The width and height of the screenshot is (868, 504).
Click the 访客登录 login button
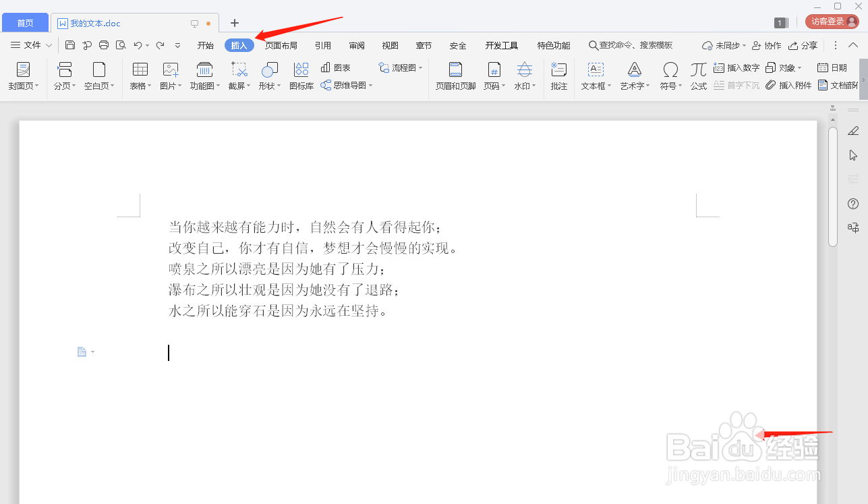[832, 21]
